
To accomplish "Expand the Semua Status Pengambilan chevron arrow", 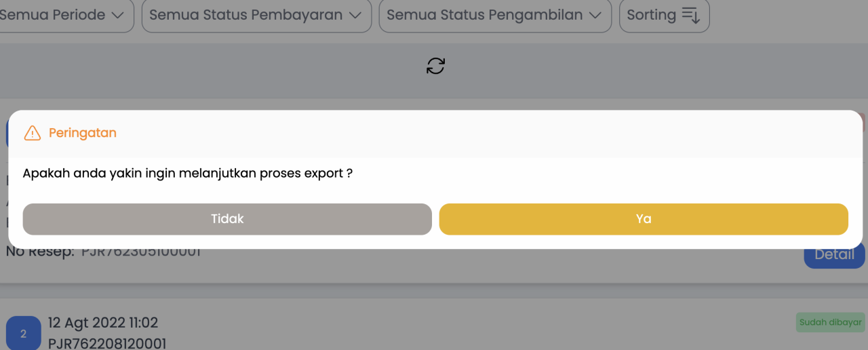I will tap(595, 15).
